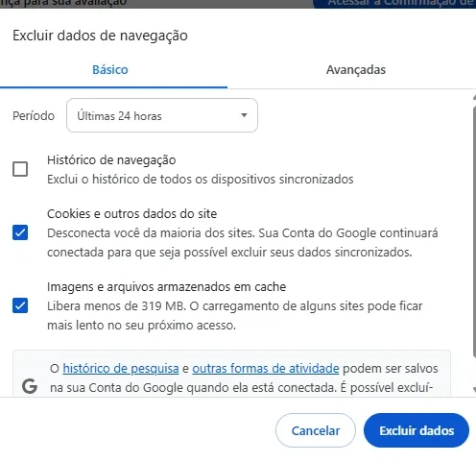Click the scrollbar's up arrow
The height and width of the screenshot is (462, 476).
point(474,98)
